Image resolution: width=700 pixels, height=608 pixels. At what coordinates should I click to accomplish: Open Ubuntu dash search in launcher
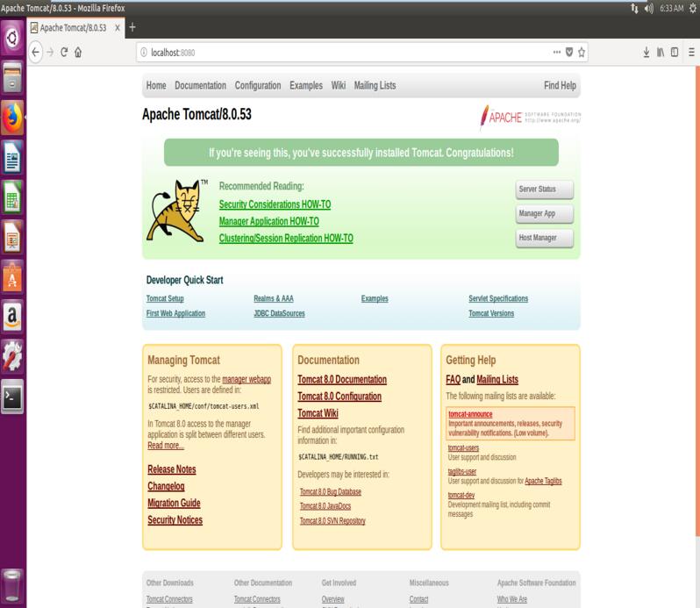pyautogui.click(x=12, y=38)
